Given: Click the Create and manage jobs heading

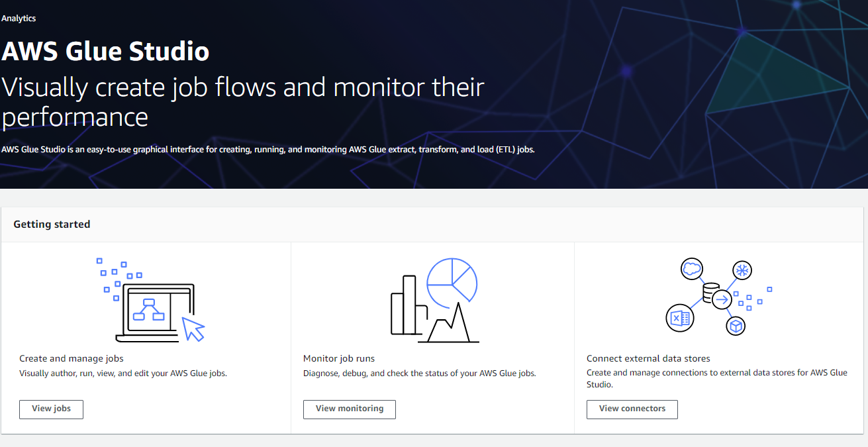Looking at the screenshot, I should coord(72,358).
